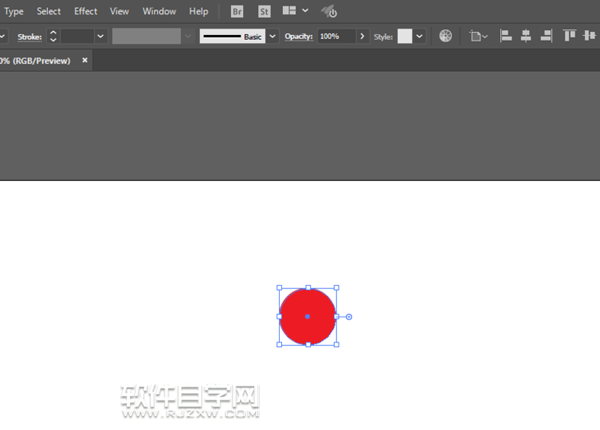Open Adobe Stock via St icon
Screen dimensions: 600x430
tap(264, 11)
